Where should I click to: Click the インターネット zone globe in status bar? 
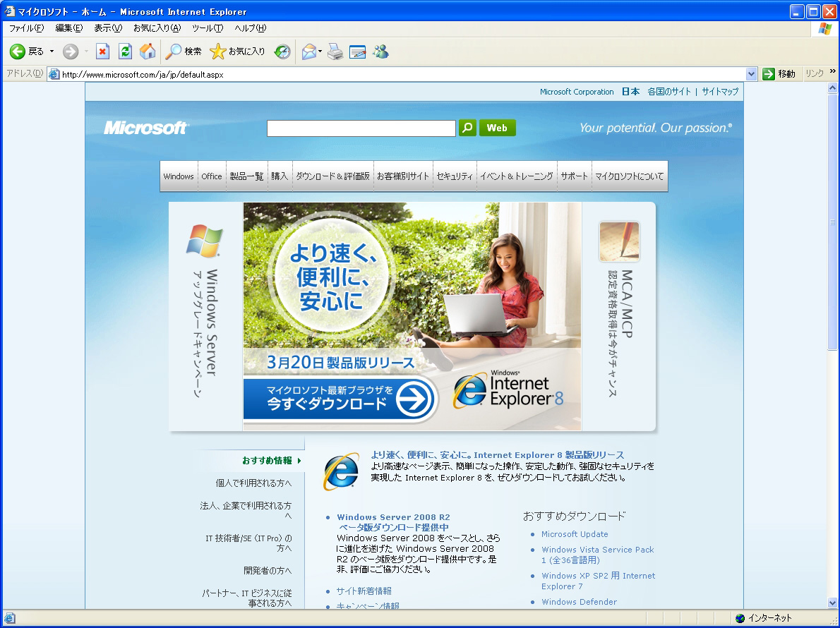[x=740, y=618]
